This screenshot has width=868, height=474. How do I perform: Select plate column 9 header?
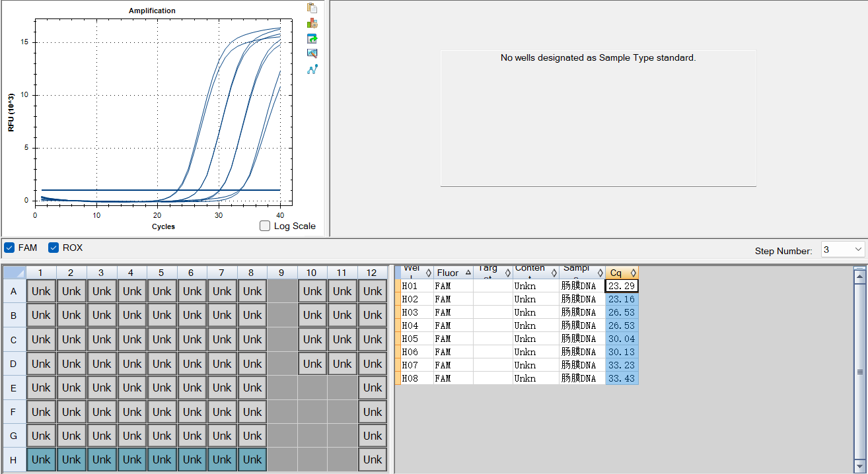(282, 273)
